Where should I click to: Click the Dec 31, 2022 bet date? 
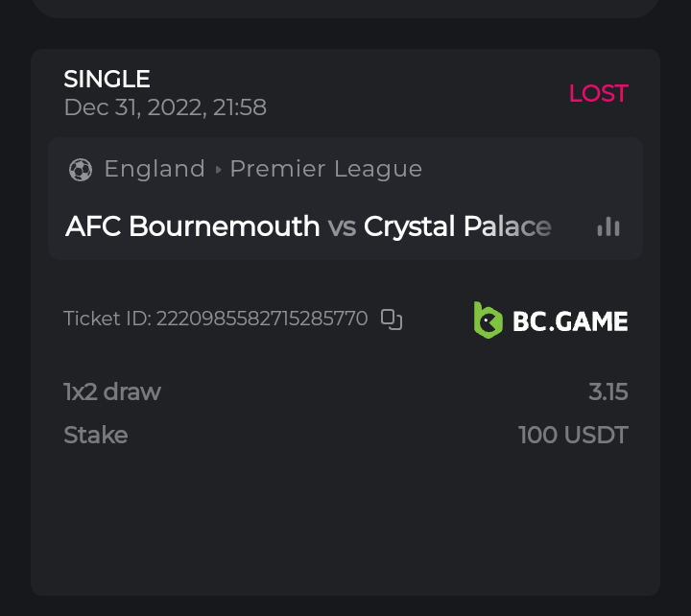(x=165, y=107)
